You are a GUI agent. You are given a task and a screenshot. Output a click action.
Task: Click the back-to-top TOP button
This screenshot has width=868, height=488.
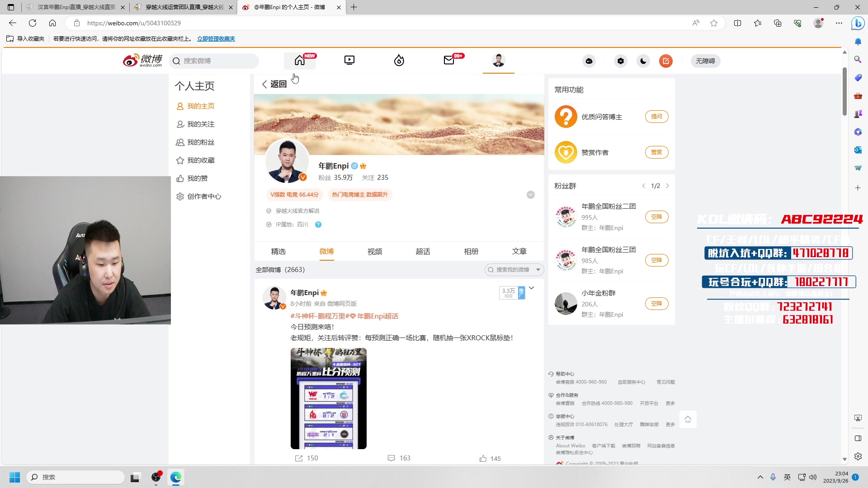688,419
